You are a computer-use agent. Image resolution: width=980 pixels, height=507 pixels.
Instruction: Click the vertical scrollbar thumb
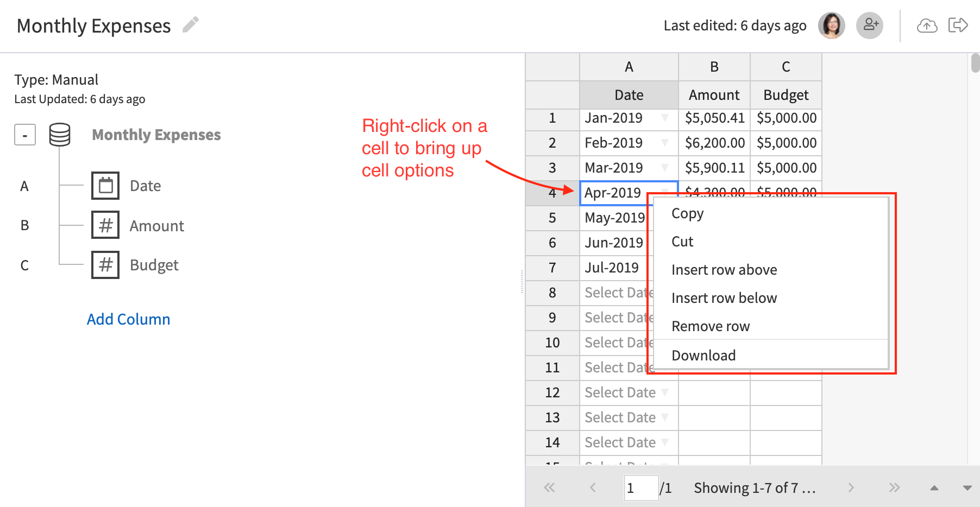[975, 63]
